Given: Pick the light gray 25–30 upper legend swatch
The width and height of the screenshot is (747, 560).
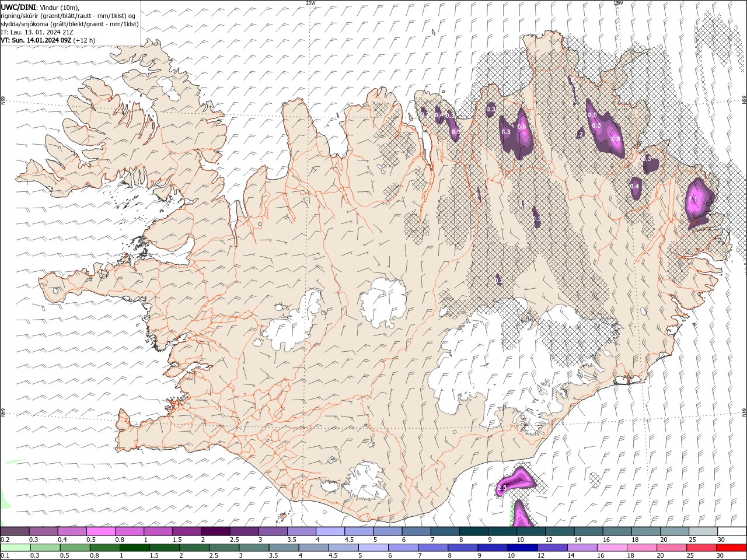Looking at the screenshot, I should pos(703,531).
